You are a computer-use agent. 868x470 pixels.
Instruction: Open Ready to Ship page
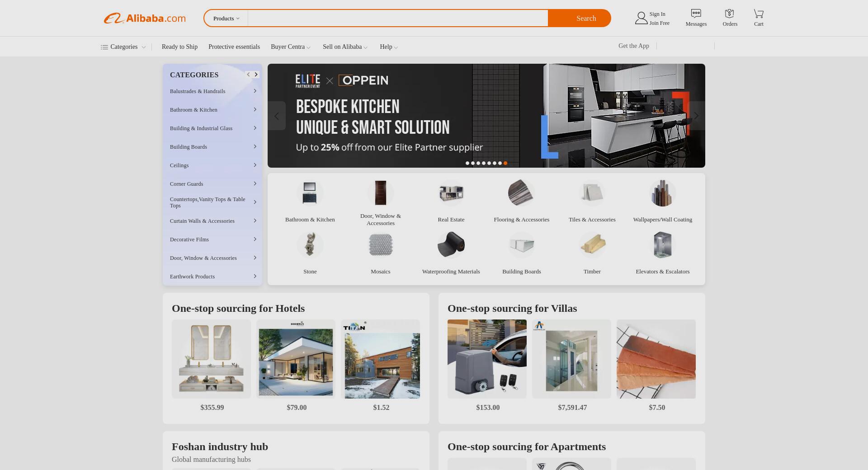click(179, 47)
